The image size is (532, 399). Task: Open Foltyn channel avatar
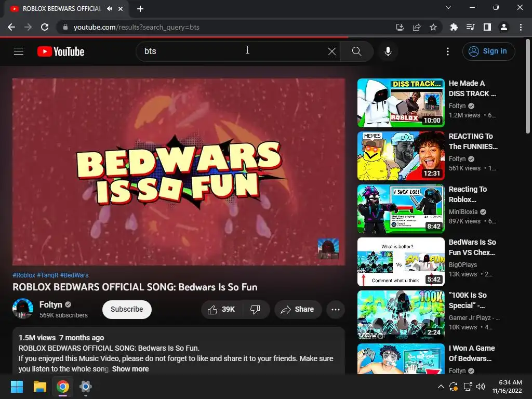[x=23, y=309]
